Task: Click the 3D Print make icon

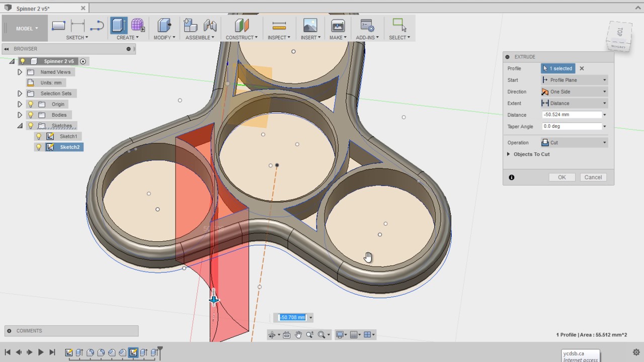Action: [338, 25]
